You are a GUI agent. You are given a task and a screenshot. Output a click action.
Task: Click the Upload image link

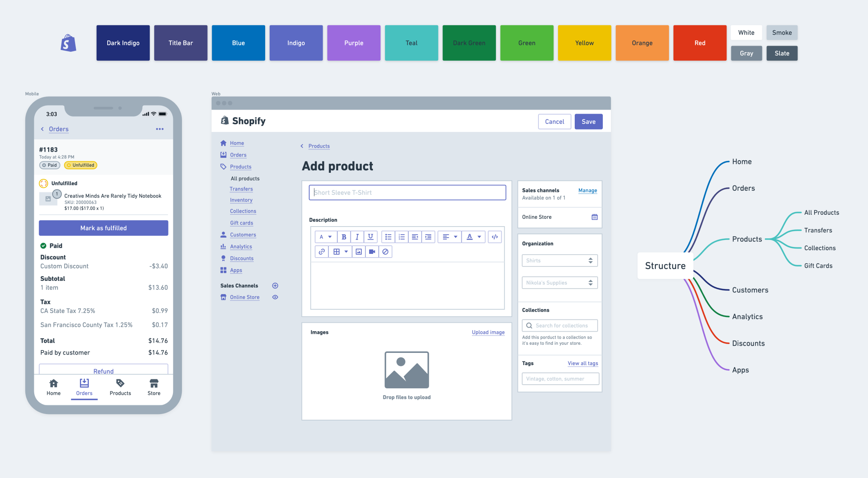pyautogui.click(x=488, y=333)
